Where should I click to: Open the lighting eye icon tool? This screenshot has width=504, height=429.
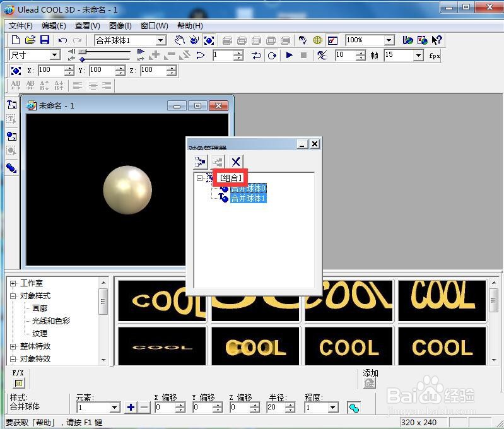point(303,40)
